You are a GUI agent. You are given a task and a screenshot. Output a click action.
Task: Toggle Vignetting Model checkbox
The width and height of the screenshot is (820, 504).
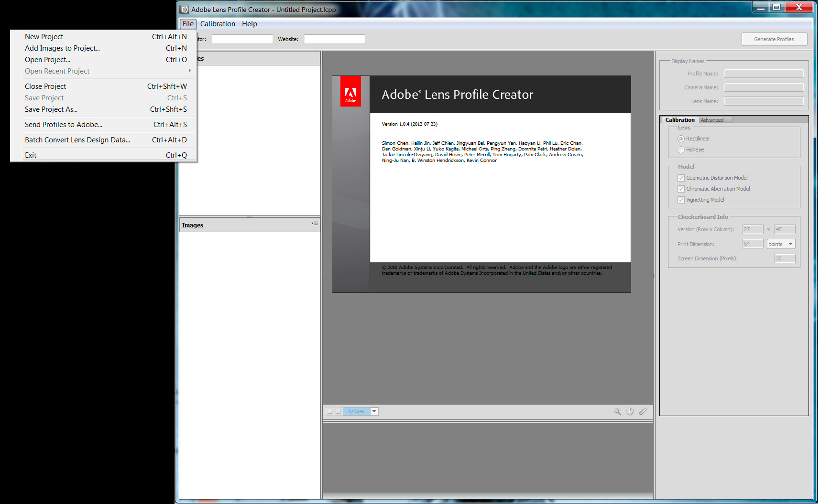(681, 200)
